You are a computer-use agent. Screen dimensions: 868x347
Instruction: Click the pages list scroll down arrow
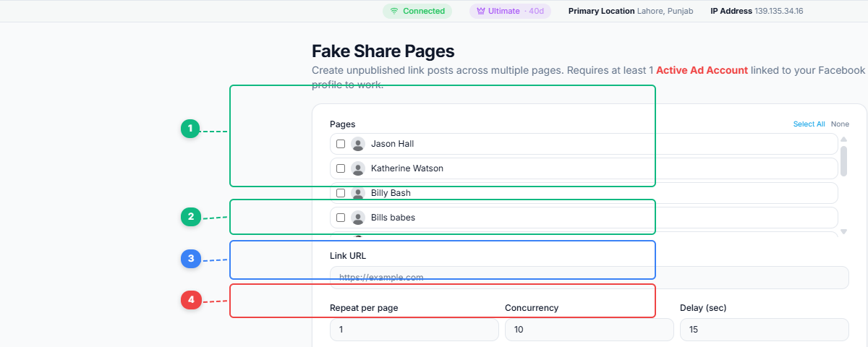[x=843, y=231]
